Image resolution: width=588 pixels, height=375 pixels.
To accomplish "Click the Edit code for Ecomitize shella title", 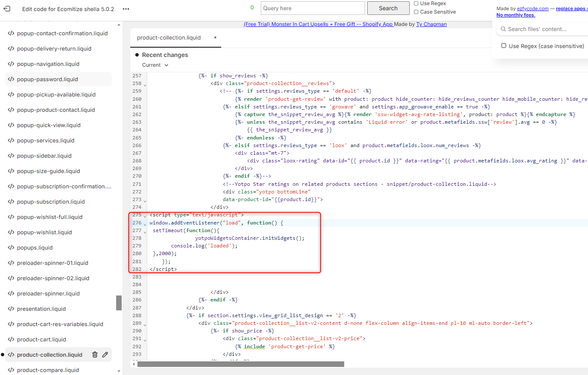I will click(68, 9).
